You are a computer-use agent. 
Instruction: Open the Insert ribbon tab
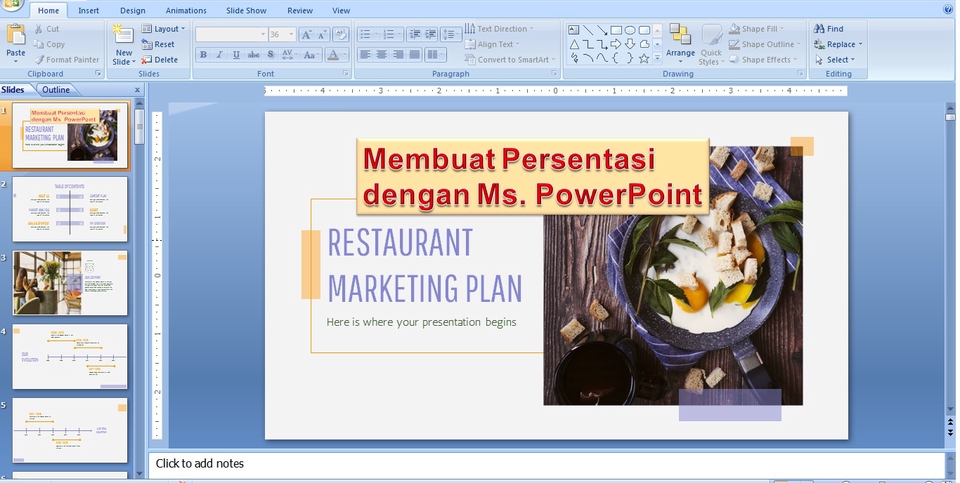[x=88, y=10]
